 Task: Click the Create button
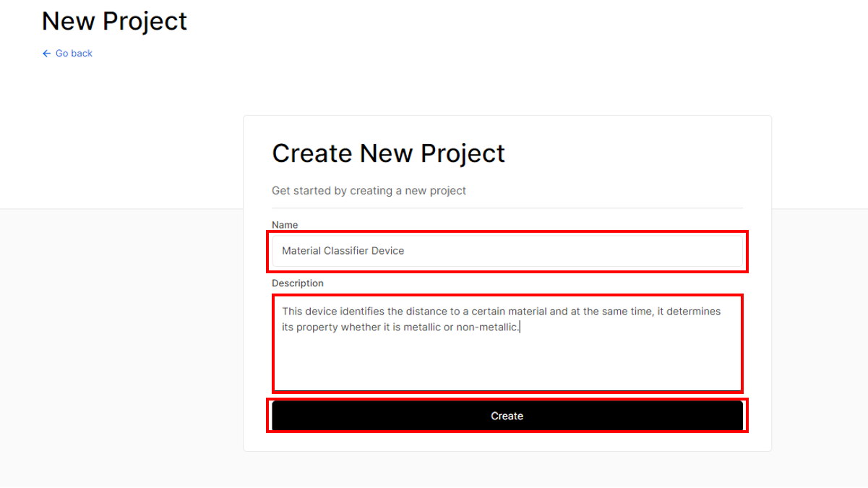tap(507, 416)
